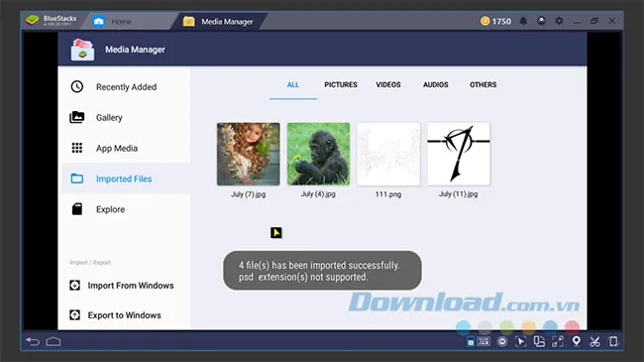Open the set location pin icon
The image size is (644, 362).
click(577, 341)
